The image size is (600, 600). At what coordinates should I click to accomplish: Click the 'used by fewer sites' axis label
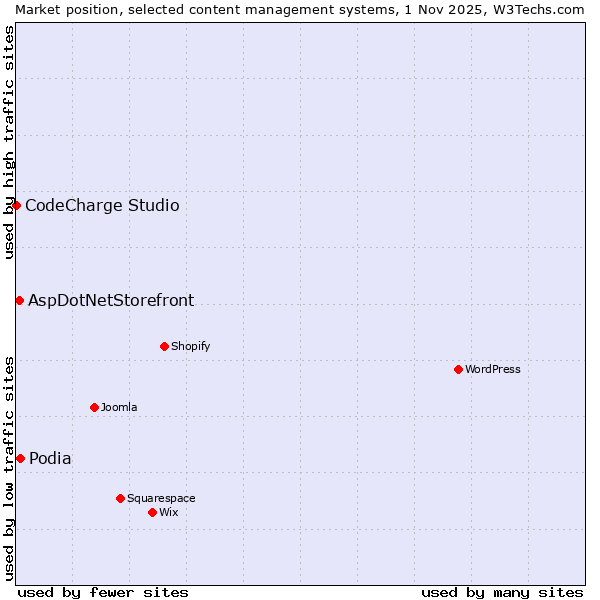[x=103, y=592]
